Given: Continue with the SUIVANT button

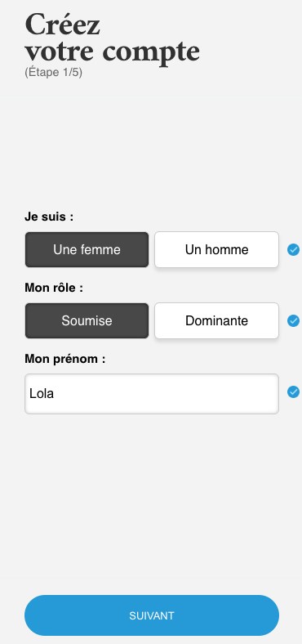Looking at the screenshot, I should pyautogui.click(x=152, y=615).
